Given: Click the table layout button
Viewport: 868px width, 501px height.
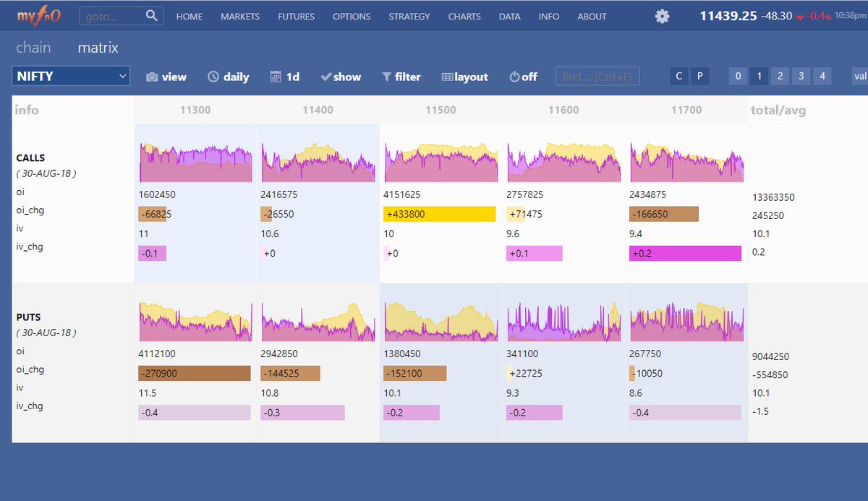Looking at the screenshot, I should (465, 77).
